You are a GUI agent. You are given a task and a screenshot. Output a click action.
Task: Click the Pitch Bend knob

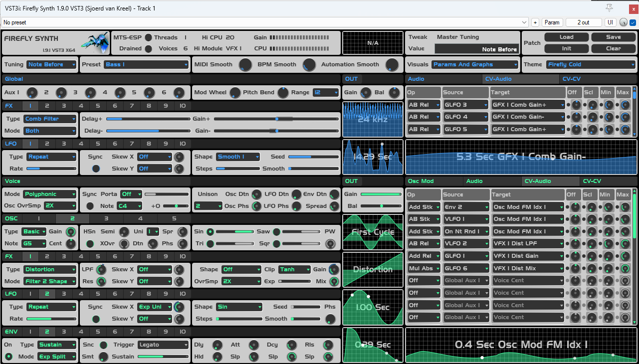(283, 93)
